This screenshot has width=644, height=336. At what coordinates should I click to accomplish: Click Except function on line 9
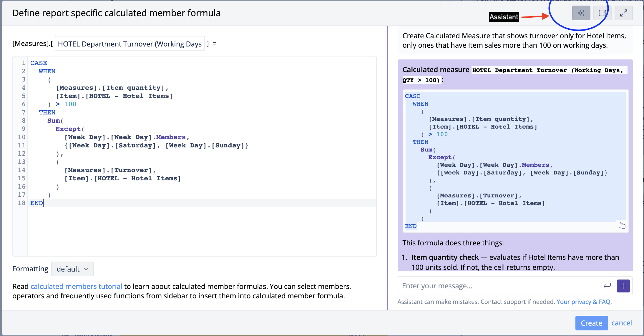coord(68,129)
